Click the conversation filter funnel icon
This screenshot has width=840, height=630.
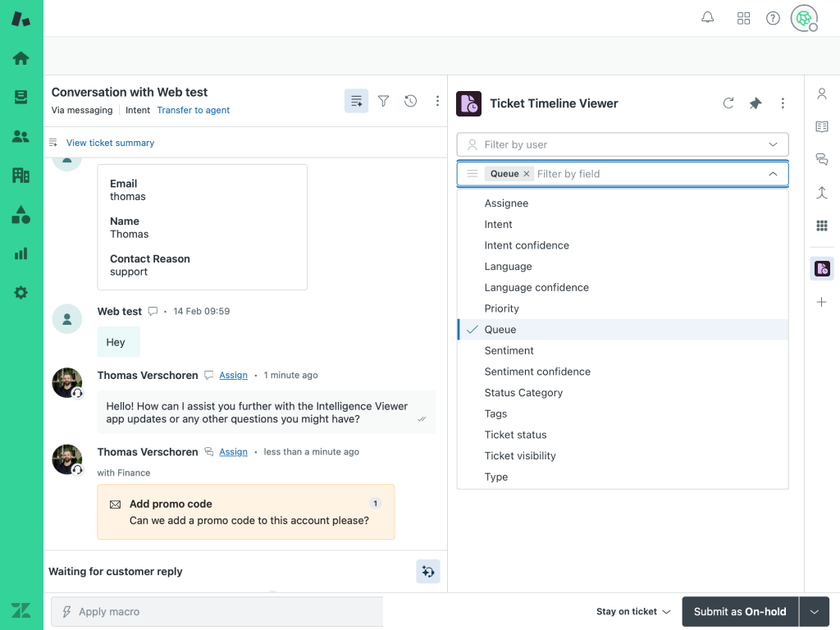(x=383, y=101)
